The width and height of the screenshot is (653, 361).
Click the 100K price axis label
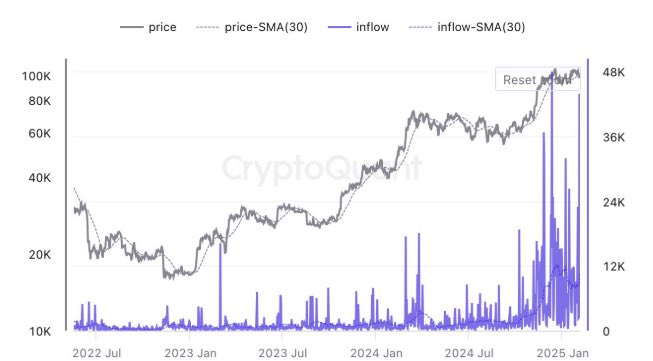click(x=36, y=77)
